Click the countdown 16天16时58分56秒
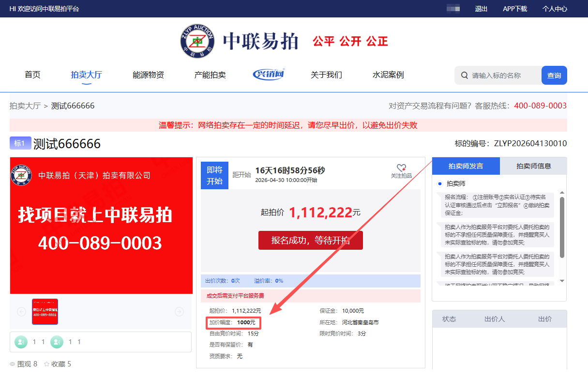588x378 pixels. tap(290, 170)
